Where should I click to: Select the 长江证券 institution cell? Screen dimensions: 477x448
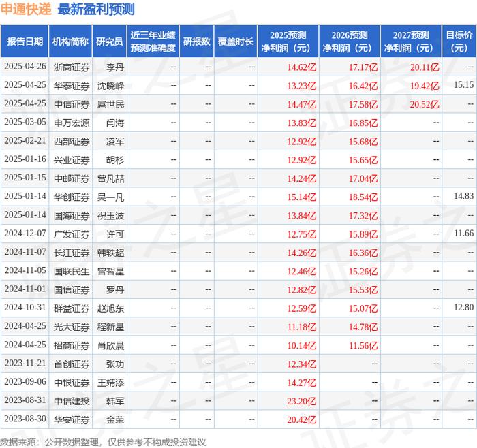click(x=72, y=253)
